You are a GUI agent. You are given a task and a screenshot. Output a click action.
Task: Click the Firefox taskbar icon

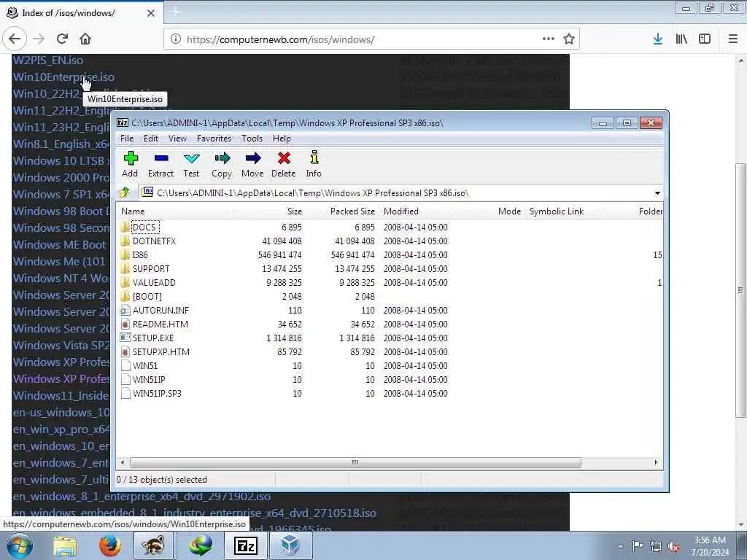pos(110,546)
